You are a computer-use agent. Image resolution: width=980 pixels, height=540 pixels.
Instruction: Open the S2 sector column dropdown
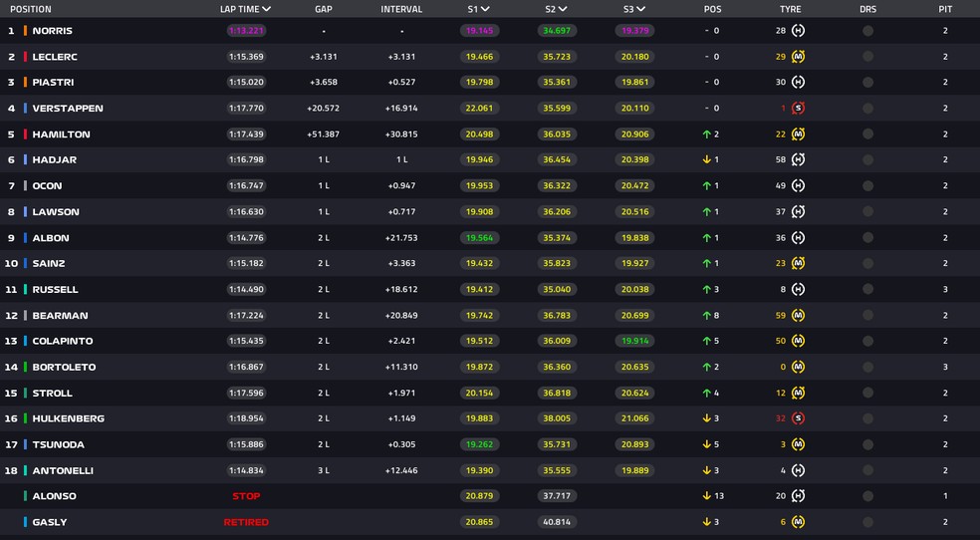pos(563,9)
